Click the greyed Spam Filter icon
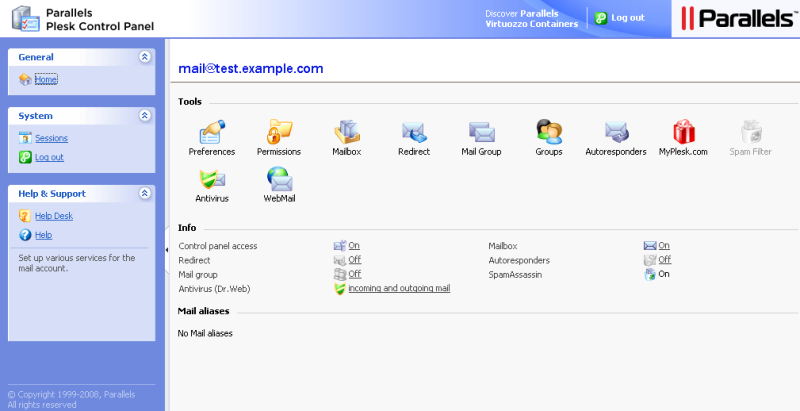Viewport: 800px width, 411px height. click(751, 132)
